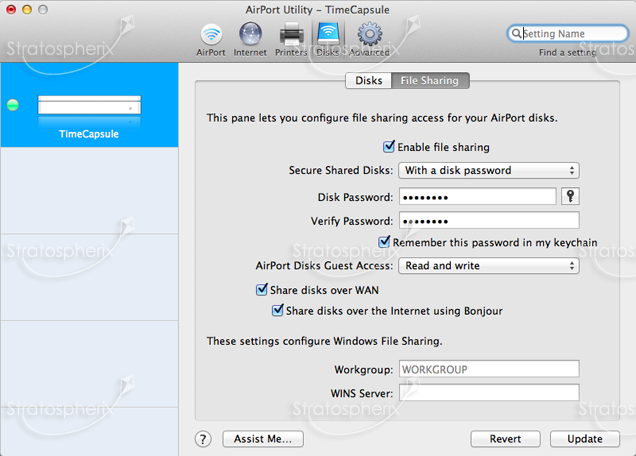The height and width of the screenshot is (456, 636).
Task: Click the Setting Name search field
Action: tap(568, 33)
